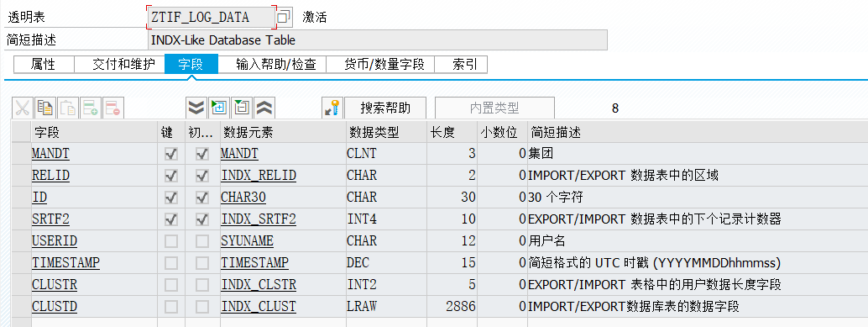The image size is (868, 327).
Task: Click the short description INDX-Like Database Table field
Action: click(378, 40)
